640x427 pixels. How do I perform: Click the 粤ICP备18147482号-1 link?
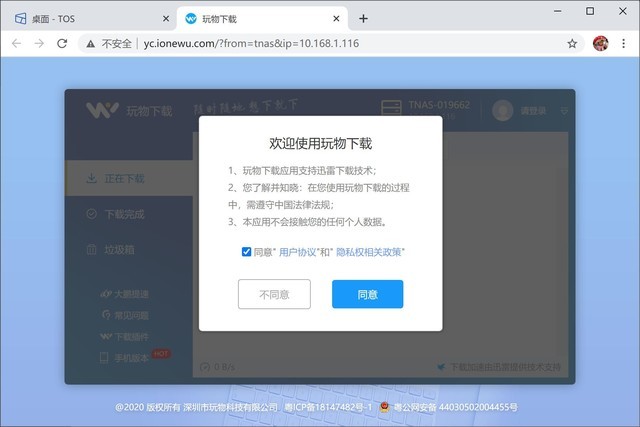click(329, 407)
